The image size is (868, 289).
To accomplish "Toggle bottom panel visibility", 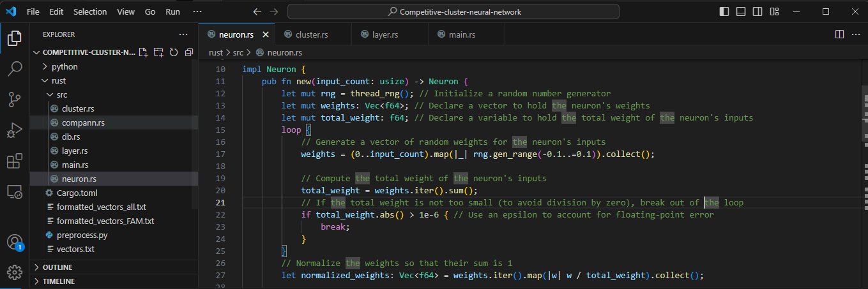I will pos(740,11).
